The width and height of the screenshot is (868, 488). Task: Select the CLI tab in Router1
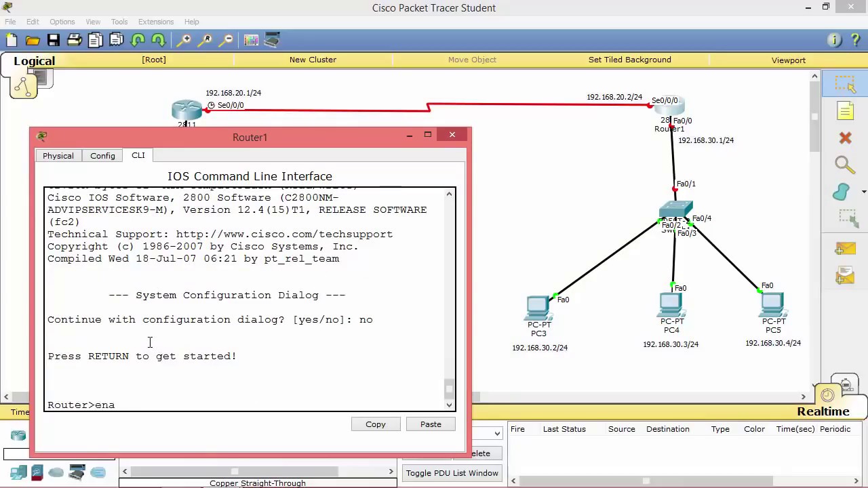pyautogui.click(x=138, y=155)
